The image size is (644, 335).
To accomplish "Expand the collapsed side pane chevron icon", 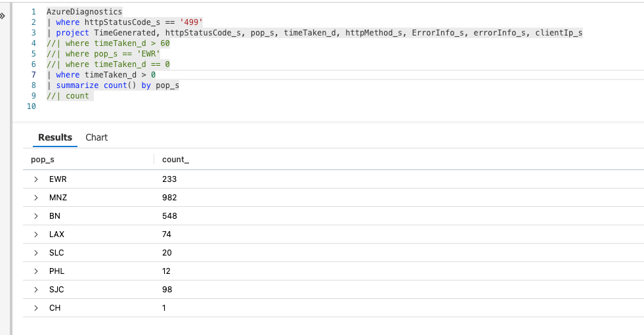I will point(3,16).
